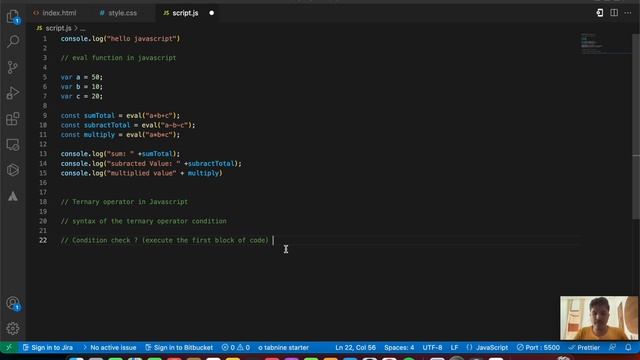Image resolution: width=640 pixels, height=360 pixels.
Task: Click the console.log "sum: " line
Action: pos(120,154)
